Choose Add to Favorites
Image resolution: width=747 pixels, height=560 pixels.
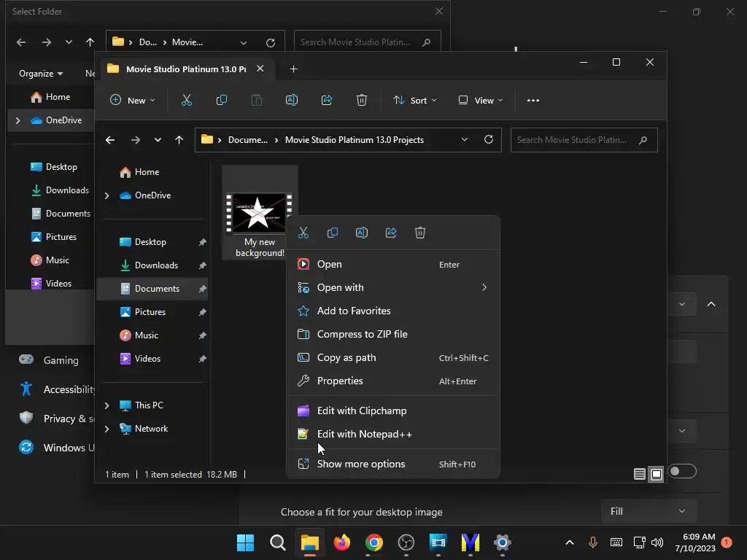pyautogui.click(x=393, y=311)
